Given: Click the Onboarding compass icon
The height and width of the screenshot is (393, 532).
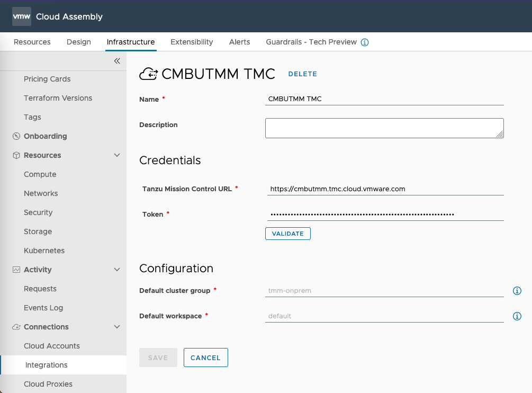Looking at the screenshot, I should tap(16, 136).
